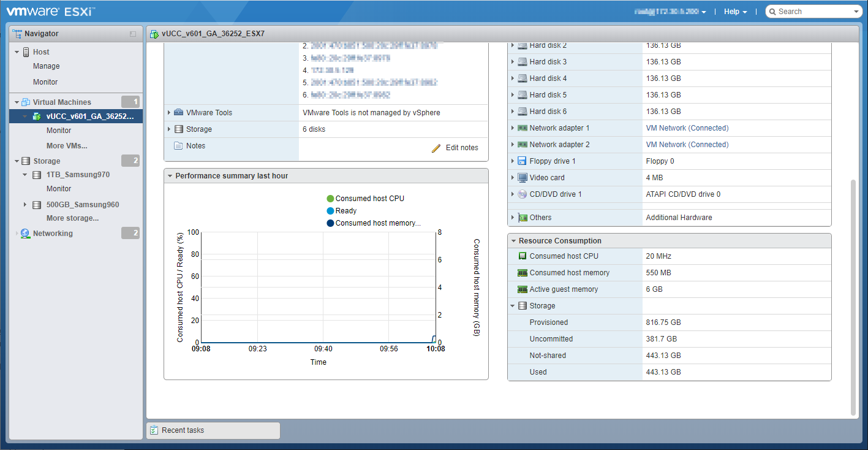Click the Provisioned value 816.75 GB
868x450 pixels.
click(663, 322)
